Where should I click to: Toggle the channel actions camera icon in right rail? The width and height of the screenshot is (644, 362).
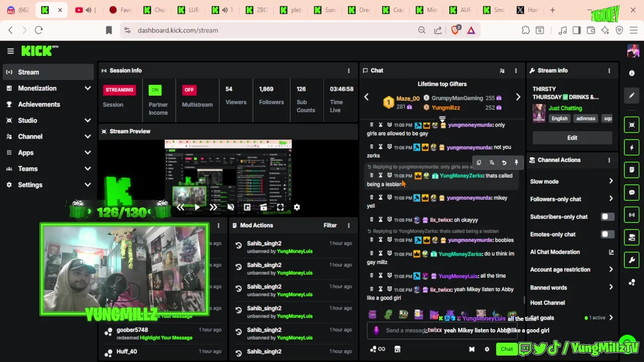tap(632, 237)
